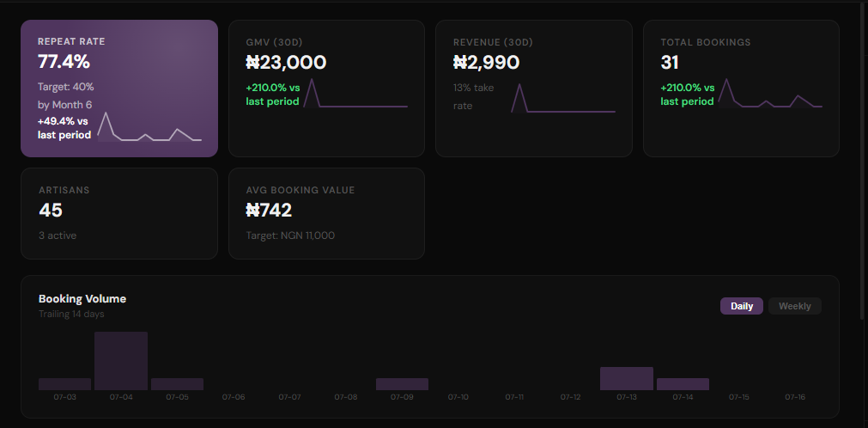The image size is (868, 428).
Task: Open the GMV (30D) card
Action: (x=326, y=89)
